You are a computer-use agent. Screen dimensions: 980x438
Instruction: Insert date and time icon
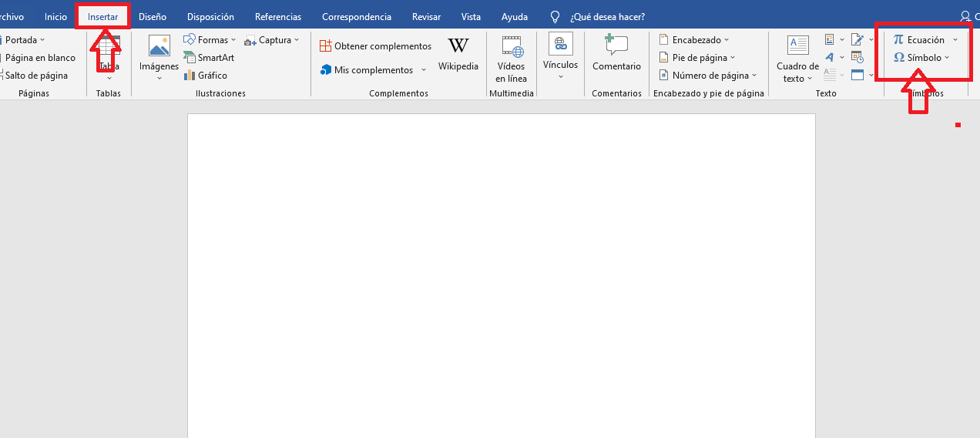point(858,57)
